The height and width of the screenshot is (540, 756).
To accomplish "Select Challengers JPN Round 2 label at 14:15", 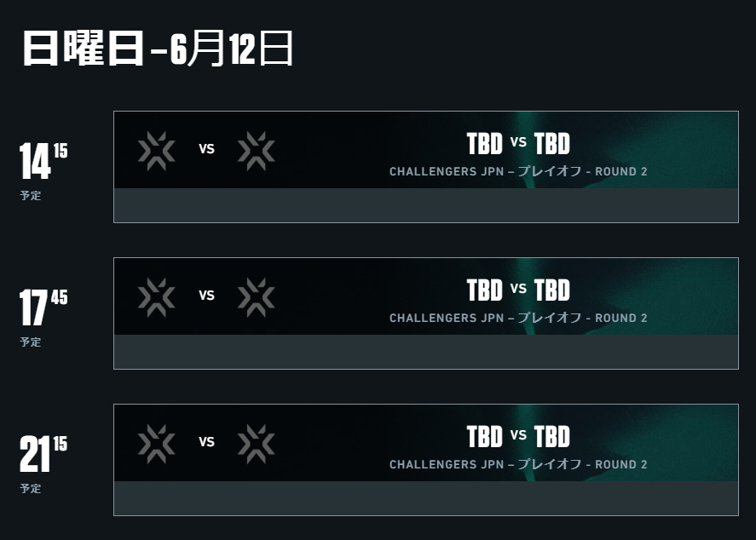I will point(518,171).
